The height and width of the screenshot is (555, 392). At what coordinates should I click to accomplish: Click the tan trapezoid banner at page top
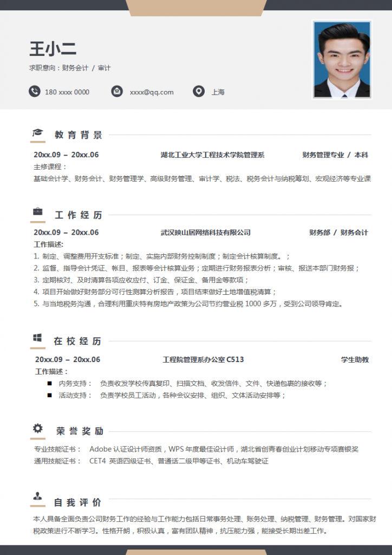click(x=196, y=8)
